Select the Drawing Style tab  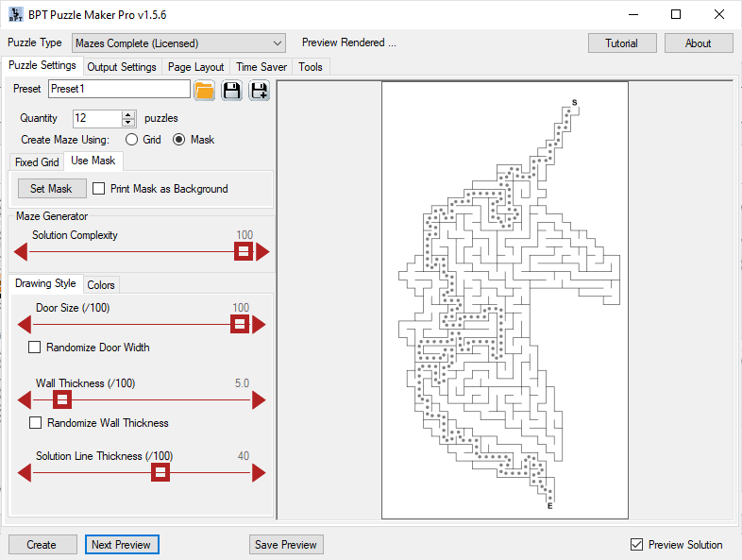45,283
